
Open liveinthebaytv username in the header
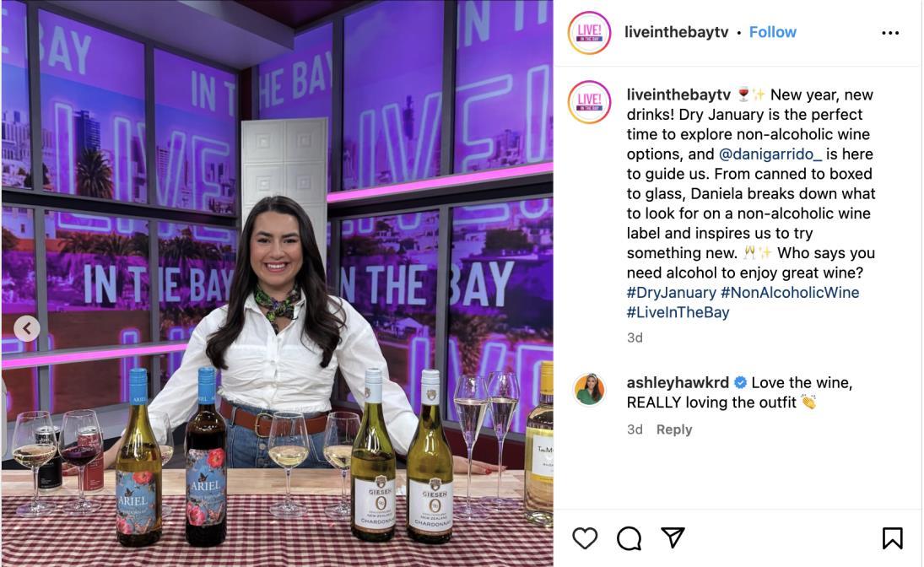[677, 32]
